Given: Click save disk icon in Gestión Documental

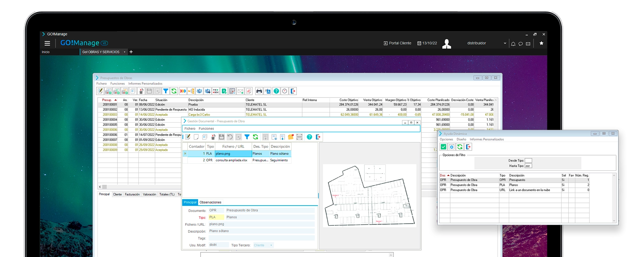Looking at the screenshot, I should click(x=221, y=137).
